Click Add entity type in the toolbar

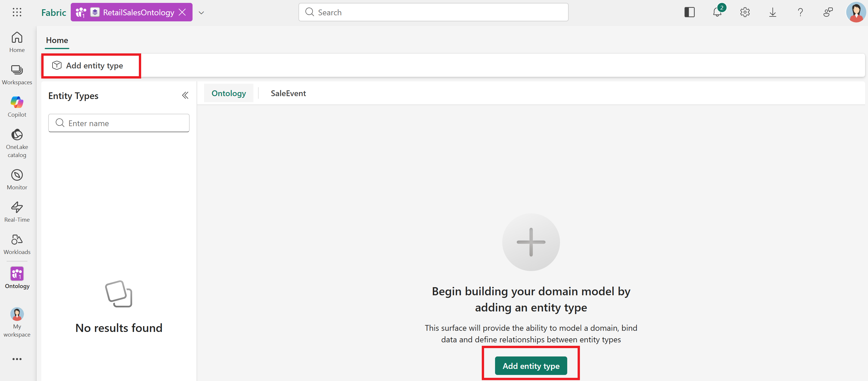pos(89,65)
